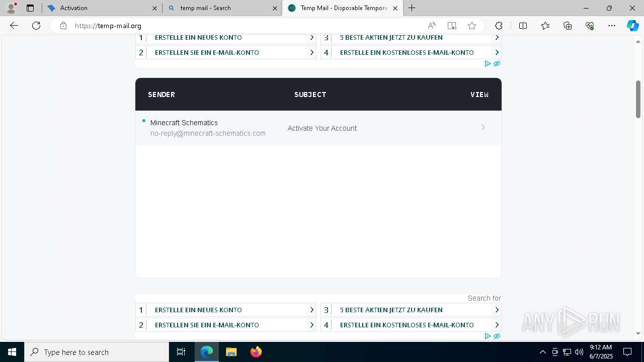Click the top ad hide eye icon
This screenshot has height=362, width=644.
[x=497, y=63]
